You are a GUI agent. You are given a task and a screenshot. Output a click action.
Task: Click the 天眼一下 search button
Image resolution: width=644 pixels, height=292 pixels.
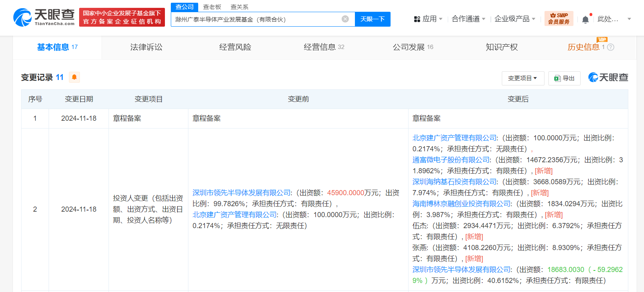373,19
